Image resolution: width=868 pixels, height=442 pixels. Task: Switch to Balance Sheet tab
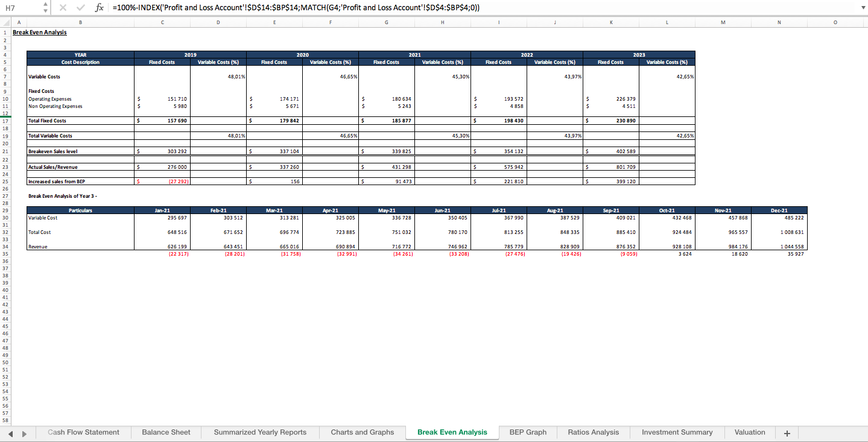tap(166, 432)
